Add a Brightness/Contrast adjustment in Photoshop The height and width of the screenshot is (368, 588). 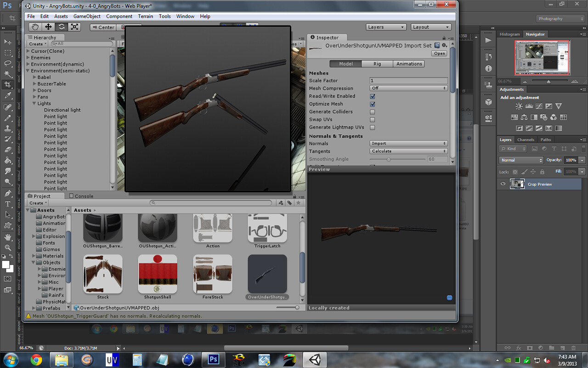[x=519, y=106]
